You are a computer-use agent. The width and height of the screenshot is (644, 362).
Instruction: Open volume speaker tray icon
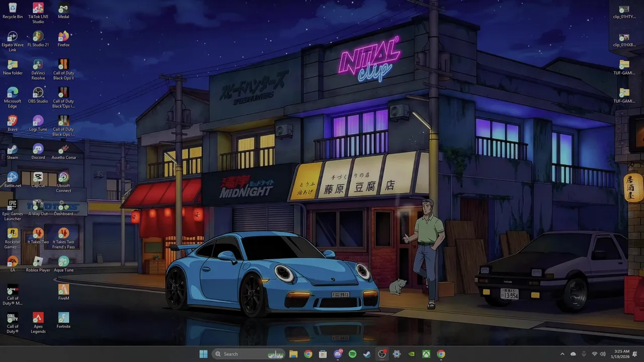(x=603, y=354)
